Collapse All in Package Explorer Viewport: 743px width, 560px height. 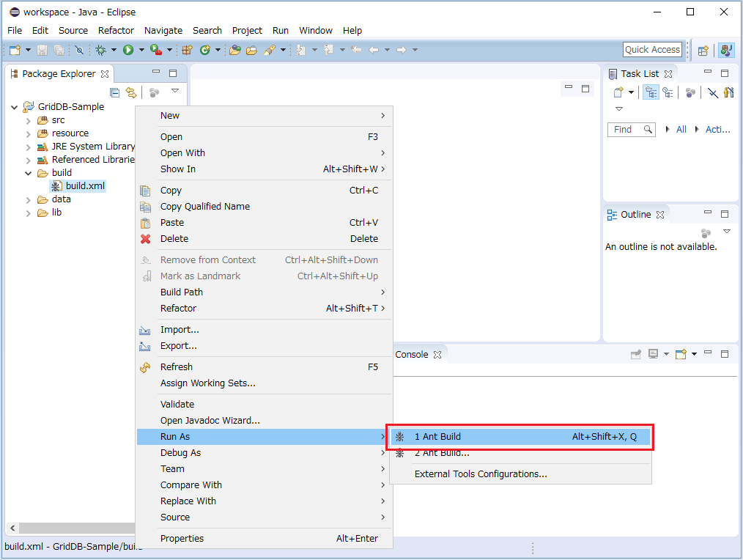(114, 92)
